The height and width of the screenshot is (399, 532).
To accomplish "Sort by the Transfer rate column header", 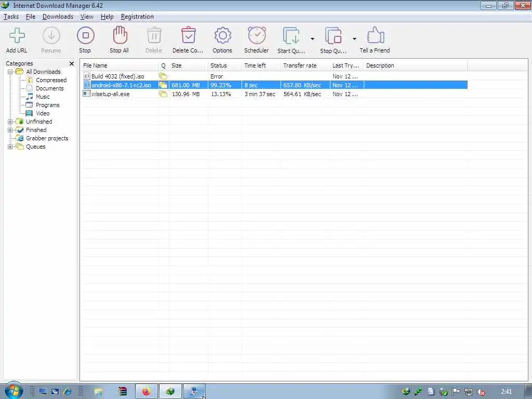I will click(x=305, y=65).
